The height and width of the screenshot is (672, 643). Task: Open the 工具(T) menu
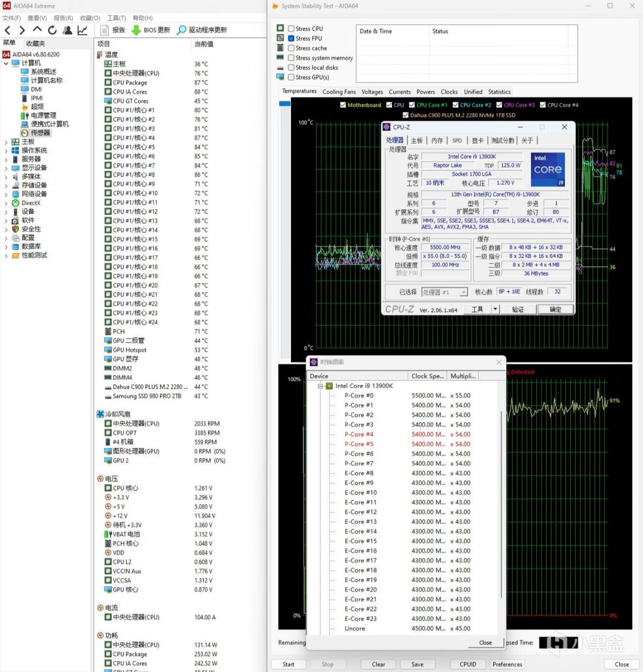tap(116, 18)
